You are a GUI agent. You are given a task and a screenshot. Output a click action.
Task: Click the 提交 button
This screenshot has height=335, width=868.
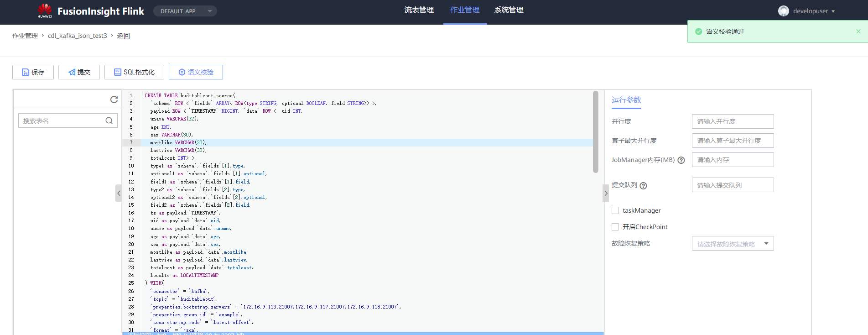(79, 72)
